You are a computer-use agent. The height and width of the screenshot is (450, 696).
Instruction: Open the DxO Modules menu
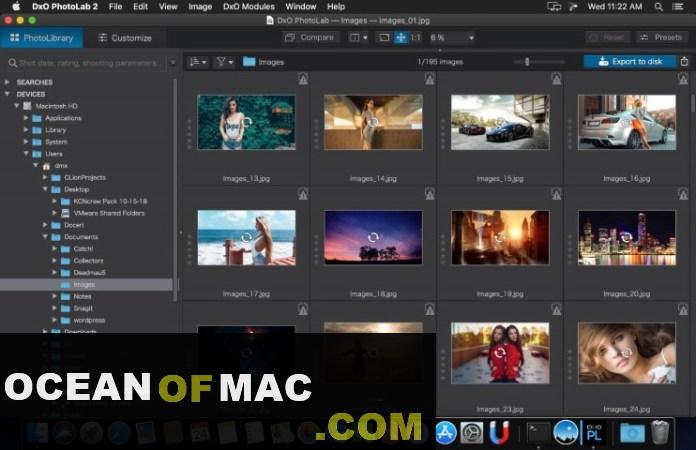(249, 7)
